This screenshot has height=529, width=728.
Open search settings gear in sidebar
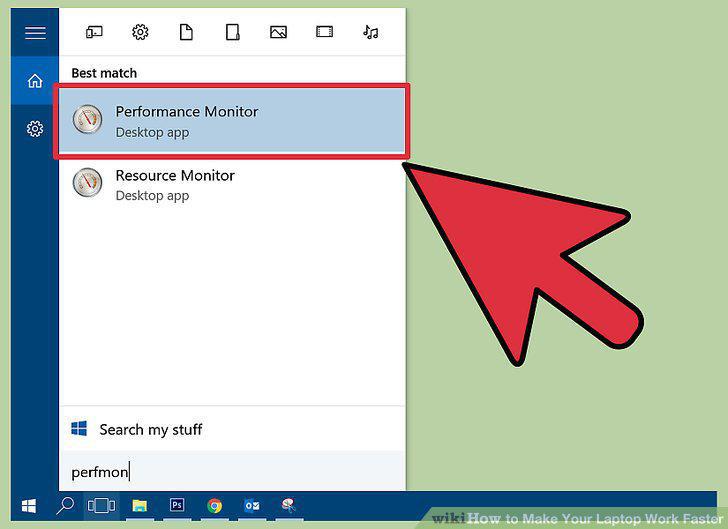[35, 129]
